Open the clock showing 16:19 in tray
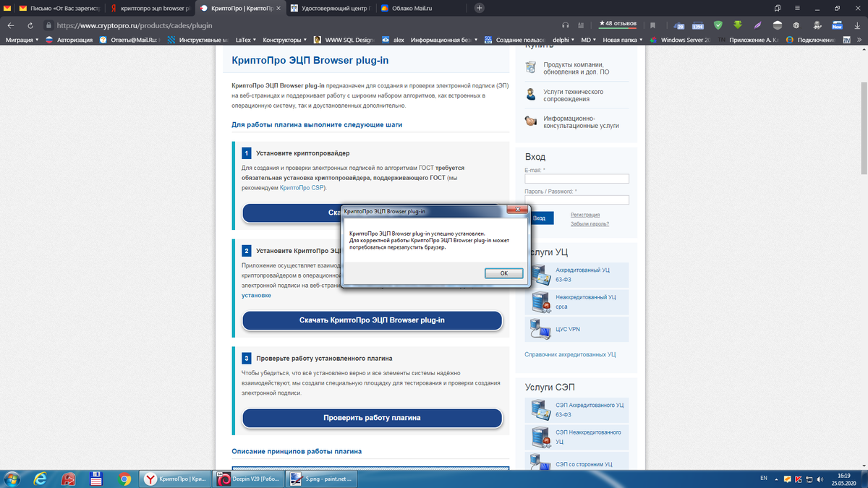 pos(843,479)
